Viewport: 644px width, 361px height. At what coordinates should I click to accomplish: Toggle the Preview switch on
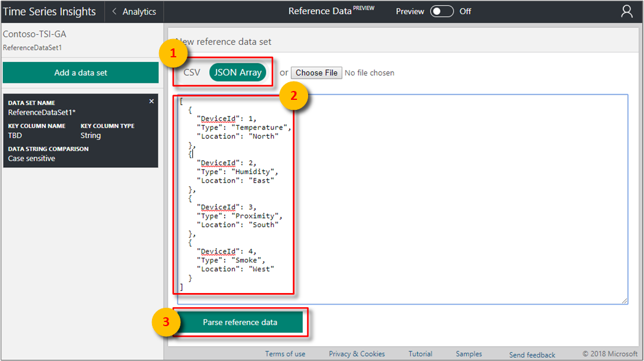click(x=442, y=11)
